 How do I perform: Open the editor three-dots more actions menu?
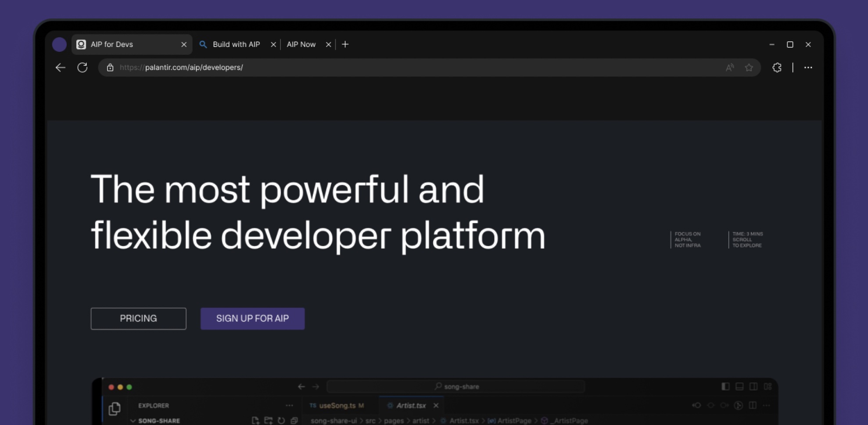(767, 406)
